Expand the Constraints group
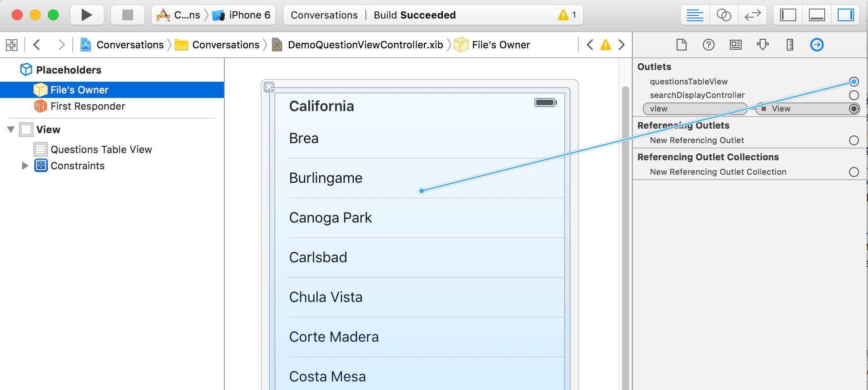Image resolution: width=868 pixels, height=390 pixels. click(25, 166)
